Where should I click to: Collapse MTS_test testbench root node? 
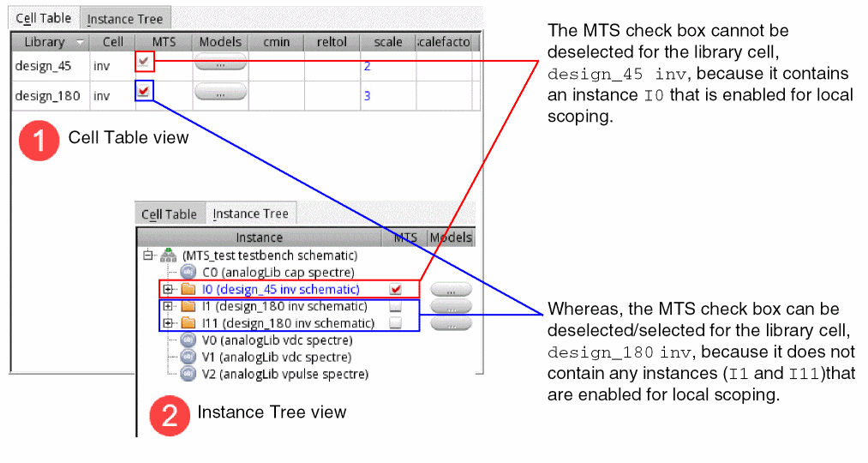147,256
